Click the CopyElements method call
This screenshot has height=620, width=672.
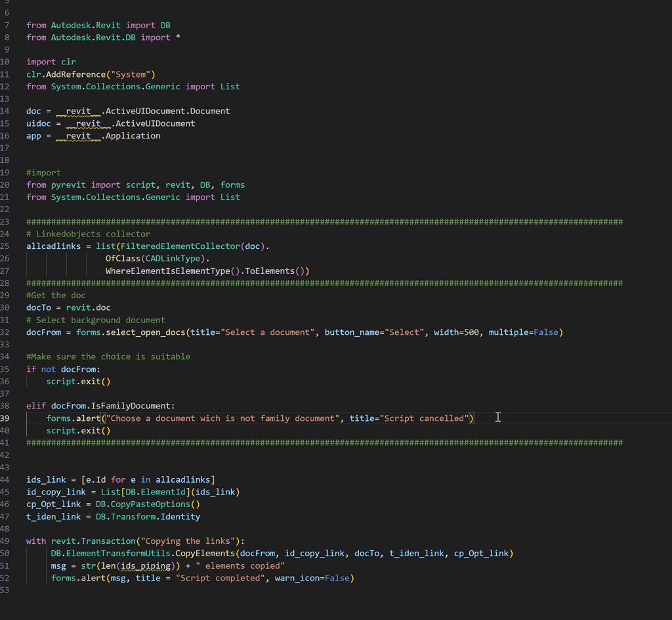click(207, 554)
